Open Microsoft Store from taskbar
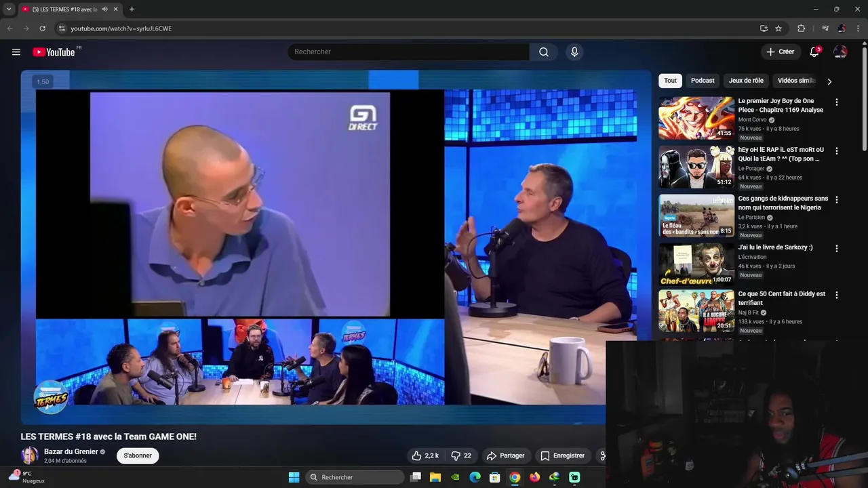The height and width of the screenshot is (488, 868). 495,477
